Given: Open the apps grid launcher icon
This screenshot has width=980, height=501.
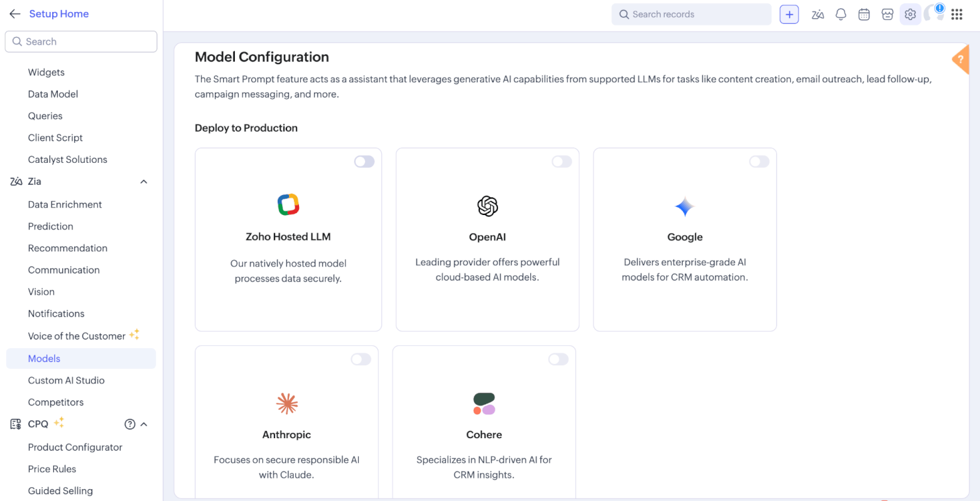Looking at the screenshot, I should click(x=957, y=14).
